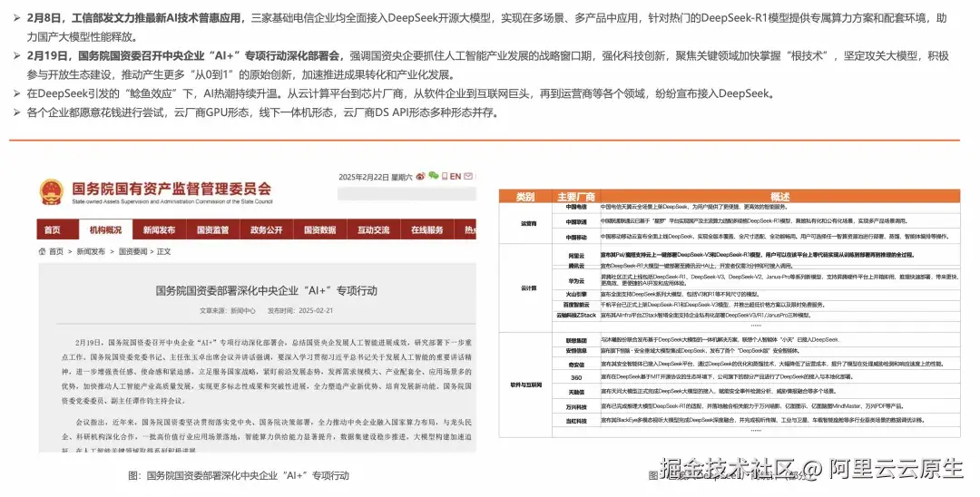
Task: Click the home icon in breadcrumb
Action: click(x=42, y=251)
